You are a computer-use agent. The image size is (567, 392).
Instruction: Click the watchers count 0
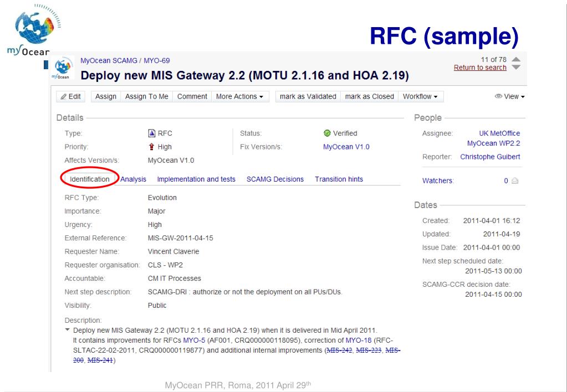(x=506, y=180)
